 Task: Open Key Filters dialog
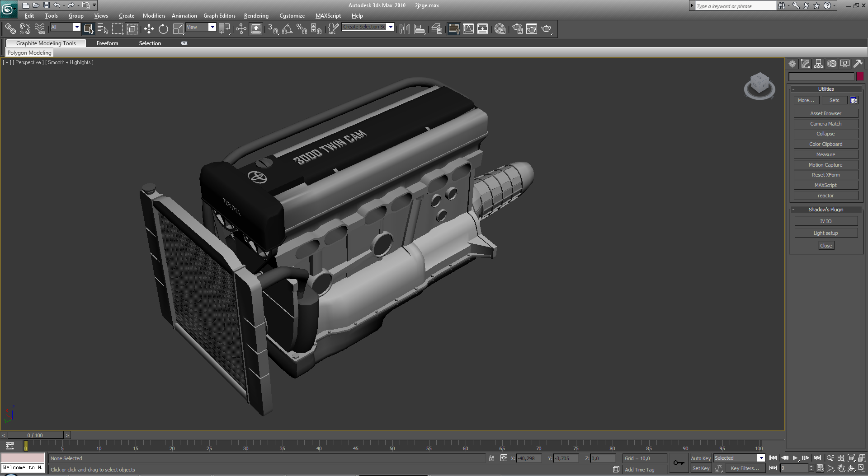(x=745, y=469)
